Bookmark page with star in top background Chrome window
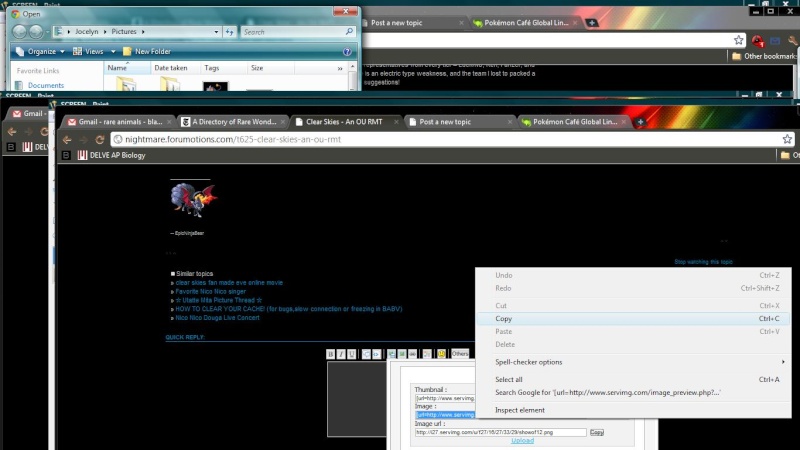This screenshot has width=800, height=450. [738, 40]
